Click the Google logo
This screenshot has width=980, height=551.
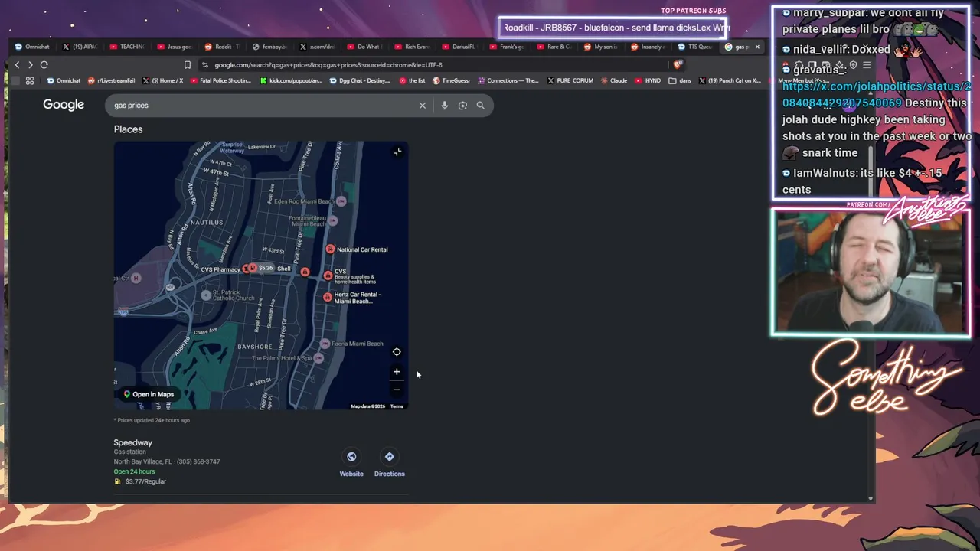[64, 105]
